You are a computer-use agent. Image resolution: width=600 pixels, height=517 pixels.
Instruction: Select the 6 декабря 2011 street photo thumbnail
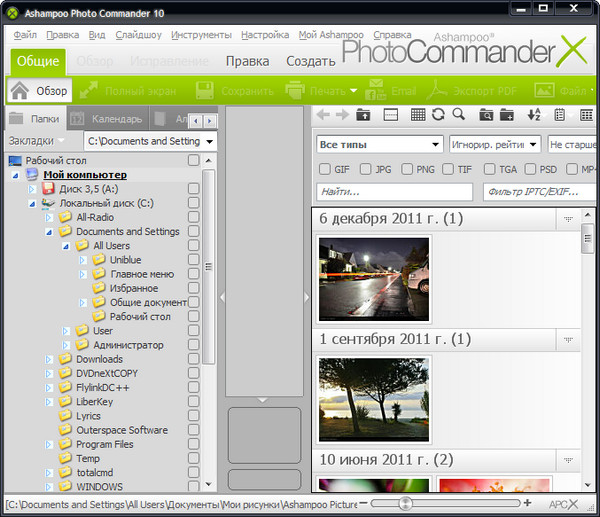(373, 277)
